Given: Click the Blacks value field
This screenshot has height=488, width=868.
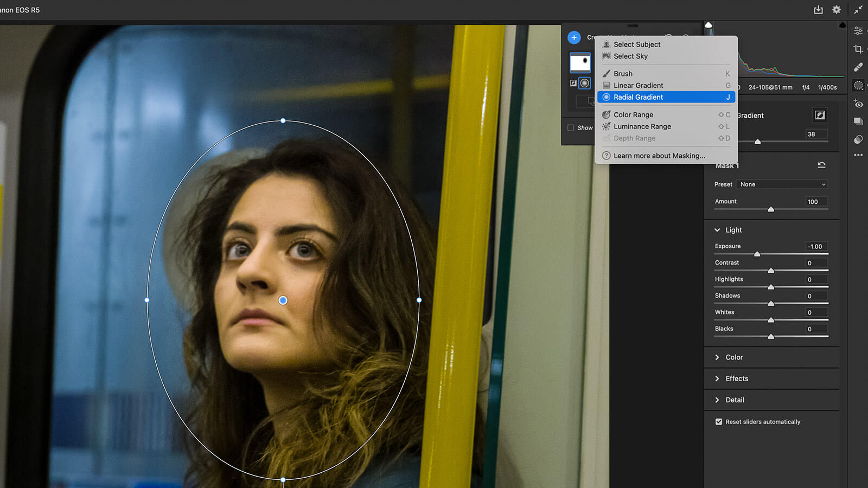Looking at the screenshot, I should pyautogui.click(x=816, y=329).
